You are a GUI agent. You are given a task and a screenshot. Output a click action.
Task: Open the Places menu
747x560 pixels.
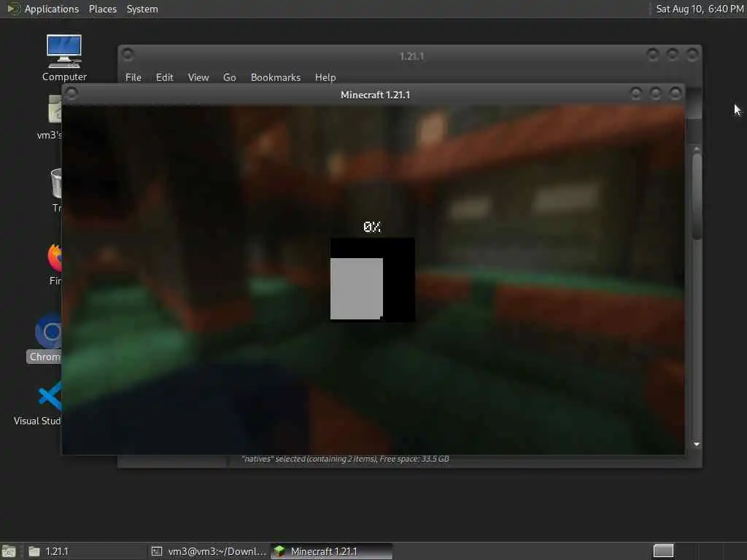tap(102, 9)
